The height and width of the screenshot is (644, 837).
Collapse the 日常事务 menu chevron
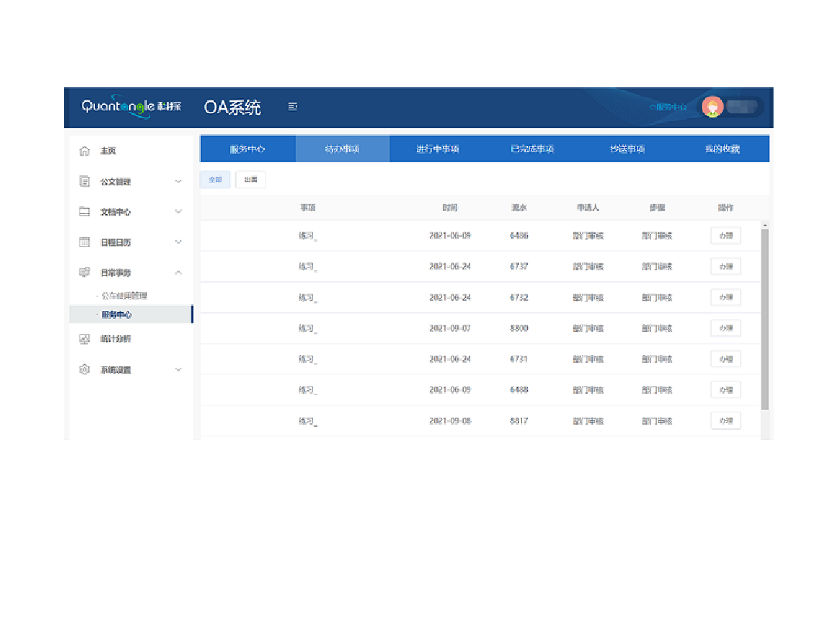178,273
